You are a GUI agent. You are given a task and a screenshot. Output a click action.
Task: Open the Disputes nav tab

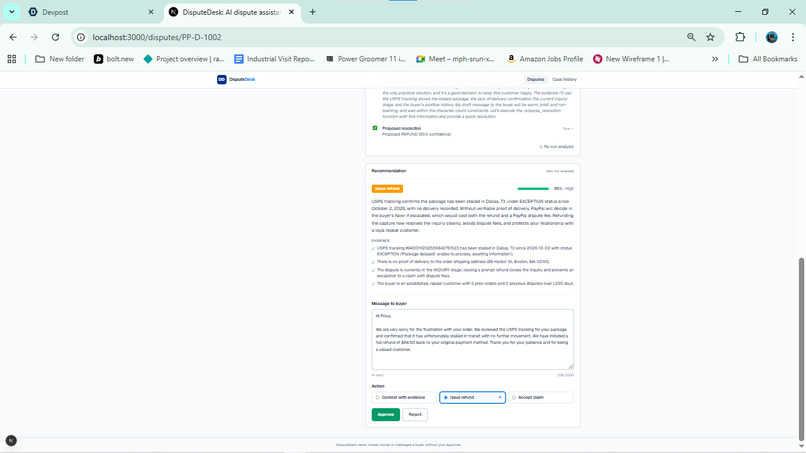point(535,80)
